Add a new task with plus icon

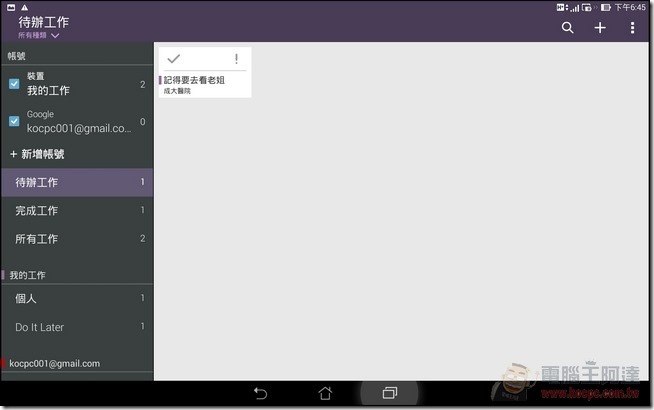tap(600, 28)
